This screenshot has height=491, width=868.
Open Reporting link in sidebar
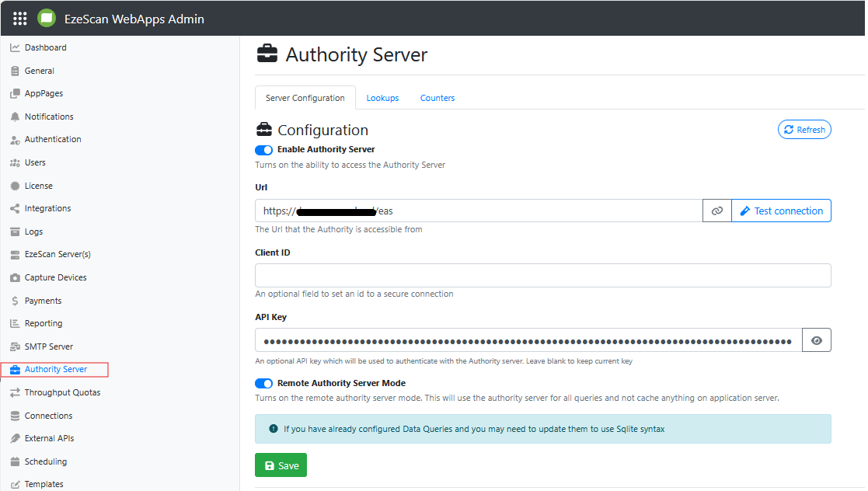click(44, 323)
